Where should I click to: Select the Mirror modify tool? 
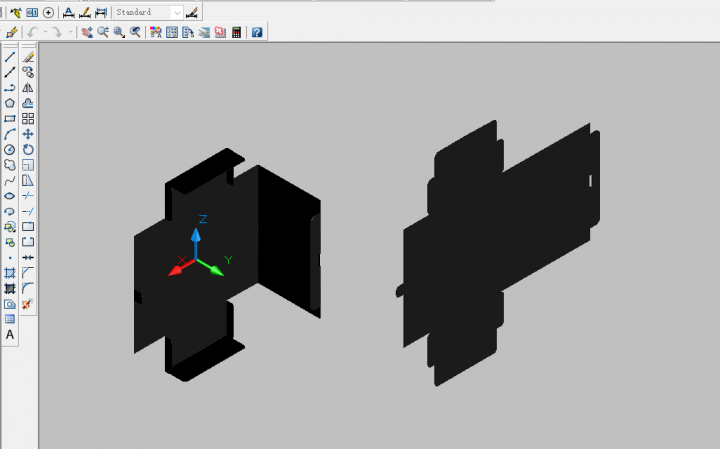point(28,87)
